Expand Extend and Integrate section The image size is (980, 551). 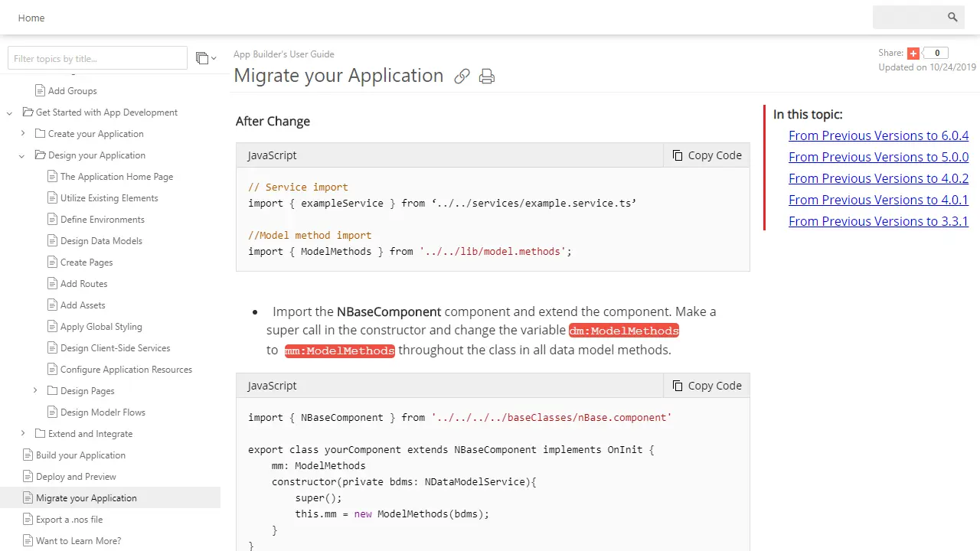[23, 434]
